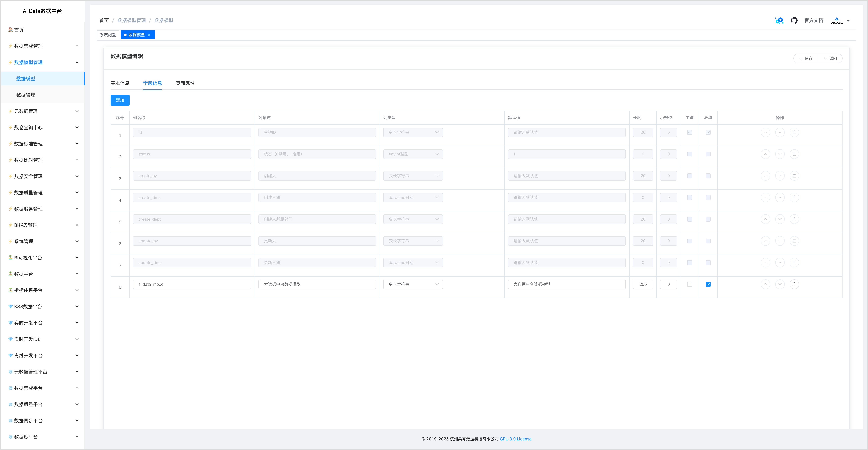868x450 pixels.
Task: Switch to the 基本信息 tab
Action: click(120, 83)
